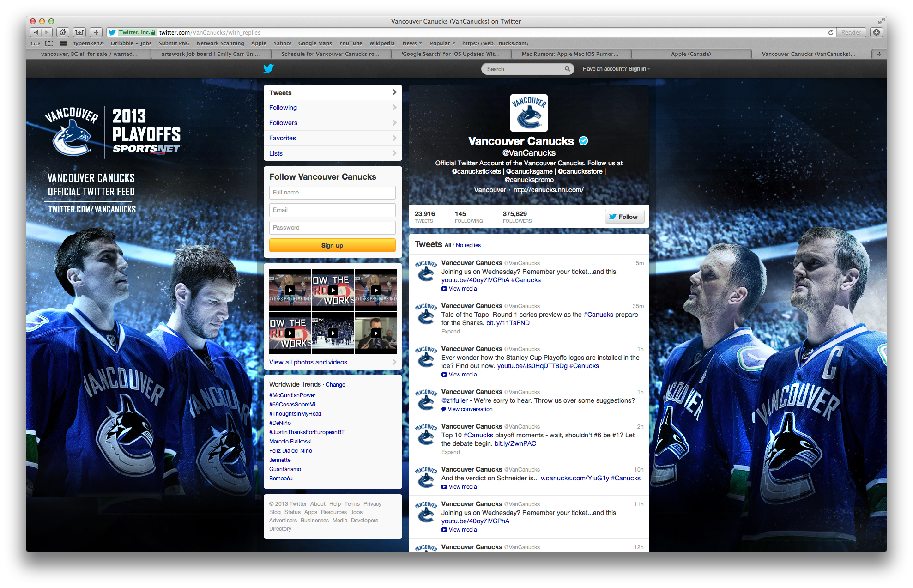
Task: Open the Dribbble - Jobs bookmark
Action: [x=131, y=43]
